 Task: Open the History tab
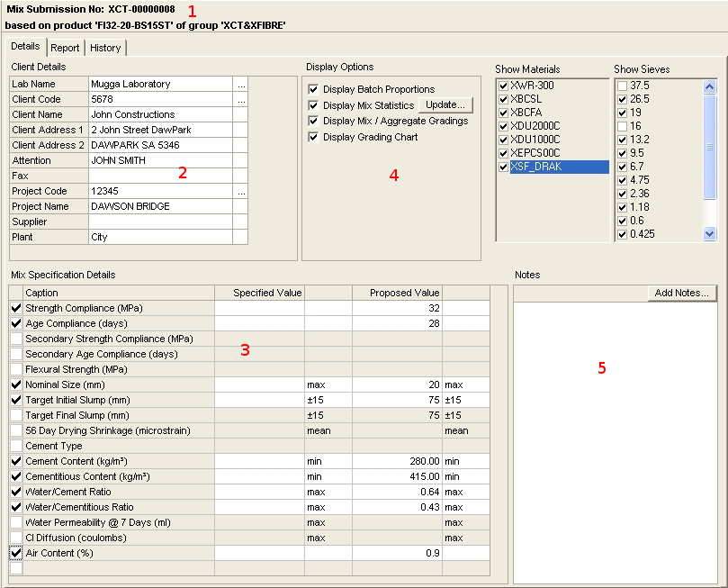click(105, 48)
